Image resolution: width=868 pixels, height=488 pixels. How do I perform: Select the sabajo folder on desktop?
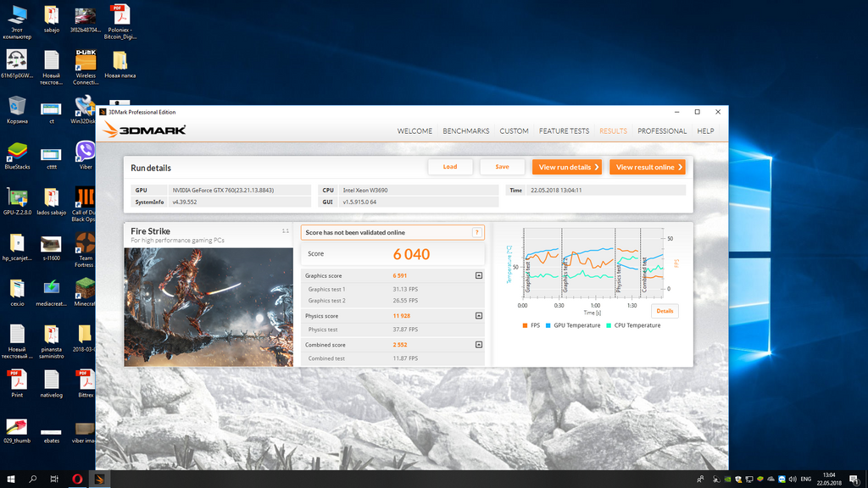tap(52, 19)
